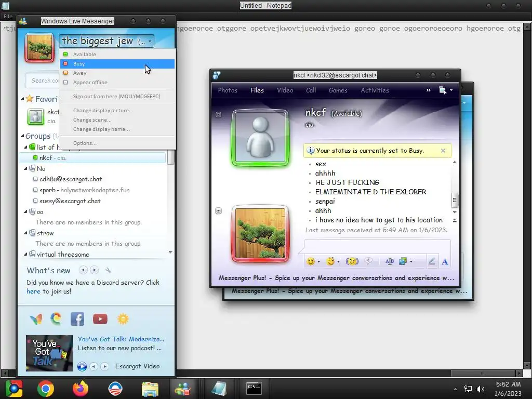This screenshot has width=532, height=399.
Task: Open the Facebook icon in Messenger
Action: click(77, 319)
